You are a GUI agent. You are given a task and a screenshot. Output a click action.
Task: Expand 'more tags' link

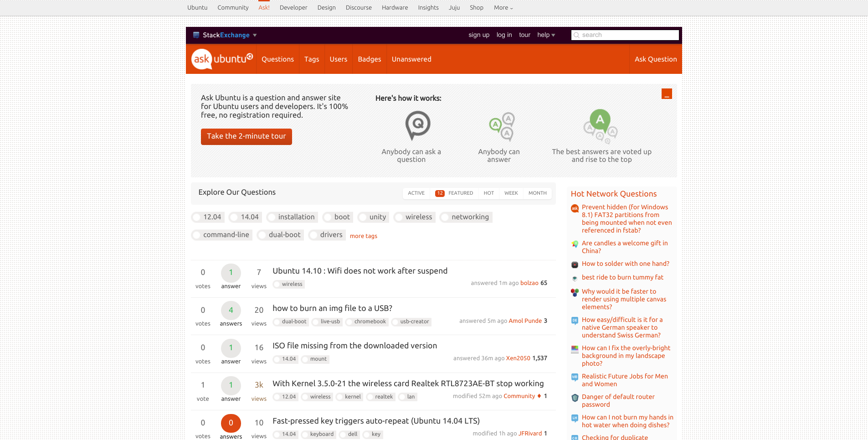click(364, 236)
